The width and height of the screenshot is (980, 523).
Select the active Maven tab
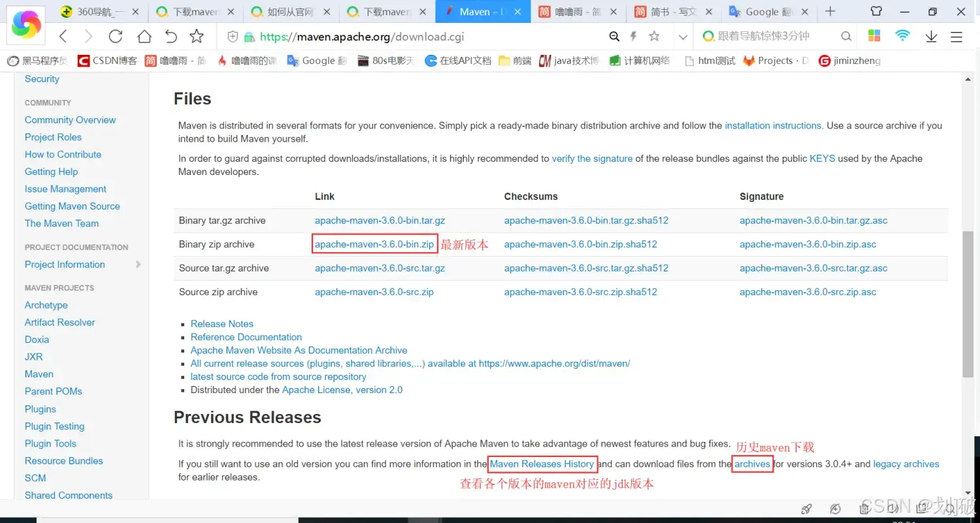pyautogui.click(x=483, y=12)
